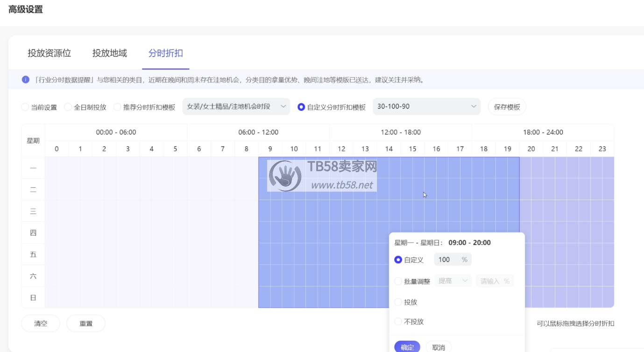Click the blue info icon in notice bar
Image resolution: width=644 pixels, height=352 pixels.
(26, 79)
